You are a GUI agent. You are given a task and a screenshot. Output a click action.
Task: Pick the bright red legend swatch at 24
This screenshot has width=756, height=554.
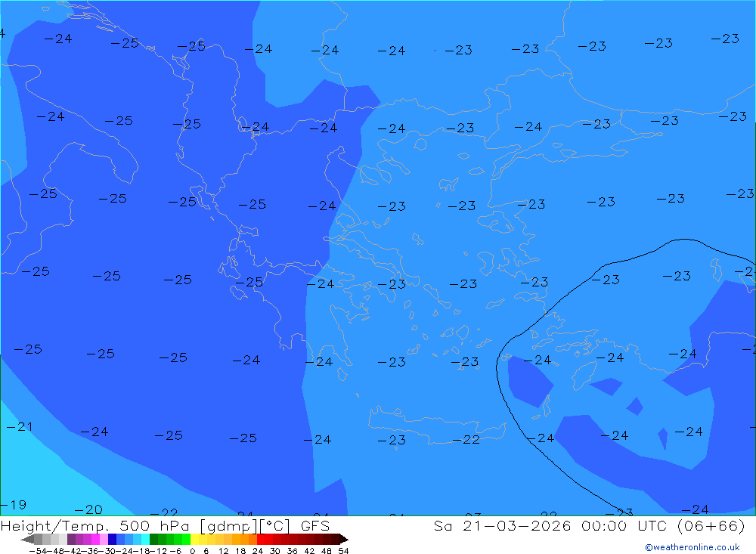click(261, 540)
